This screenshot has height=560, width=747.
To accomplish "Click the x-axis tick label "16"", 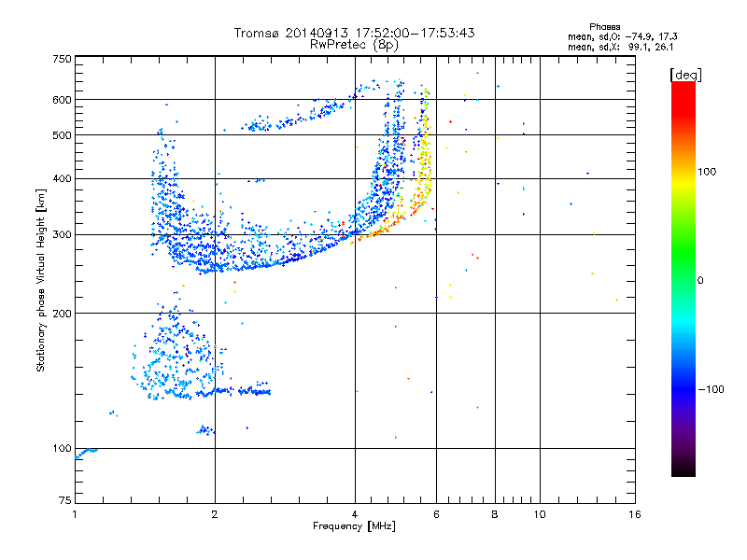I will click(x=635, y=514).
